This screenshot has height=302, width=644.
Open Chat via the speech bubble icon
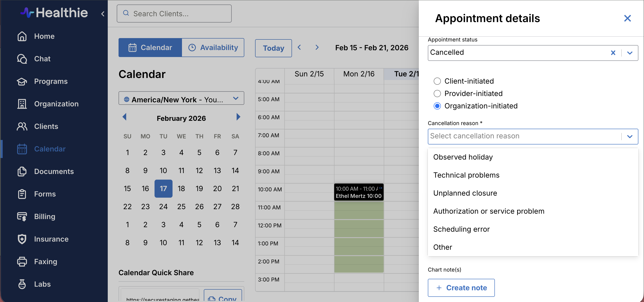22,59
